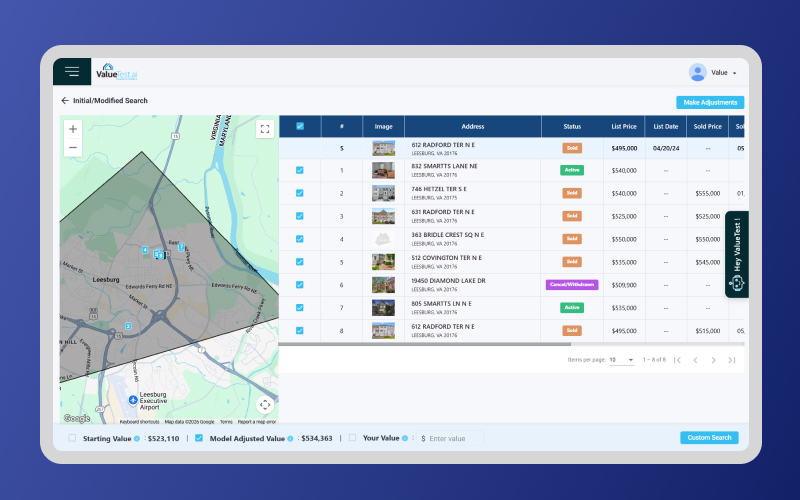Open property thumbnail for 746 Hetzel Ter
The width and height of the screenshot is (800, 500).
[x=383, y=193]
